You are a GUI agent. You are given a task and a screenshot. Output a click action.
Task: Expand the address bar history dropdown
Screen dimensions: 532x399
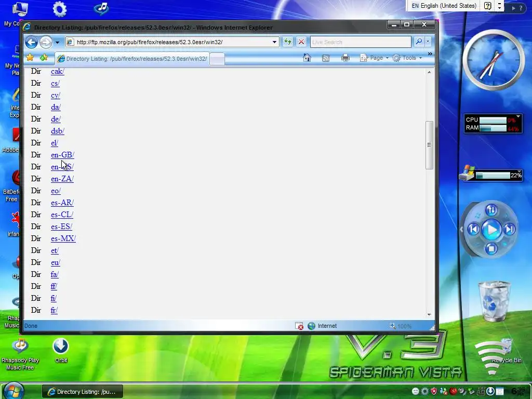(274, 42)
